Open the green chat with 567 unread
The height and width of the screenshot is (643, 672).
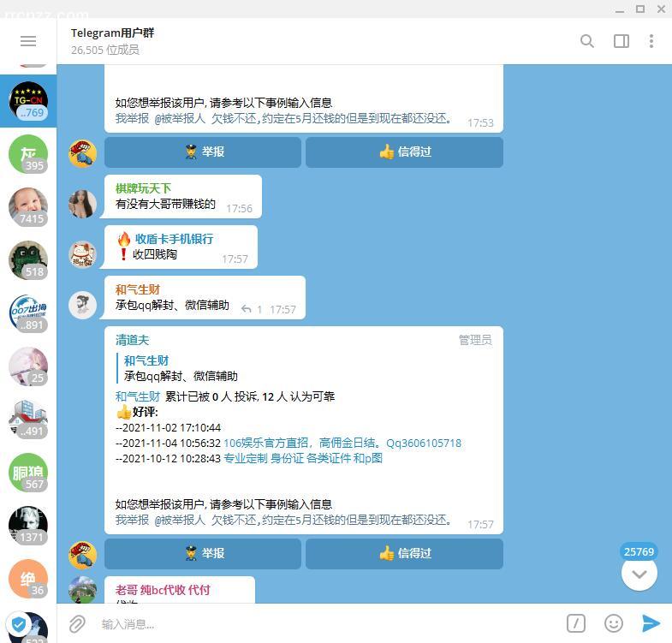pos(28,473)
